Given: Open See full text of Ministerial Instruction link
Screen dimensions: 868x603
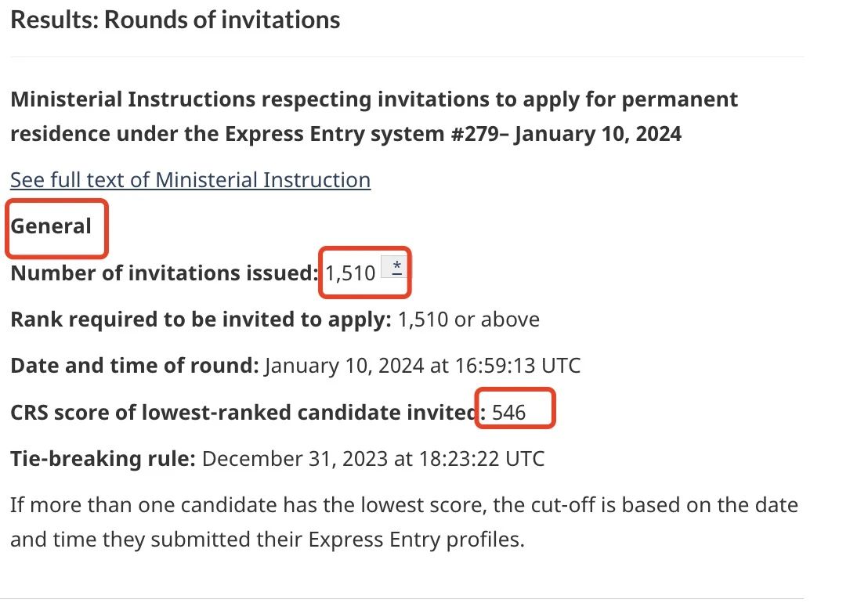Looking at the screenshot, I should pos(190,180).
